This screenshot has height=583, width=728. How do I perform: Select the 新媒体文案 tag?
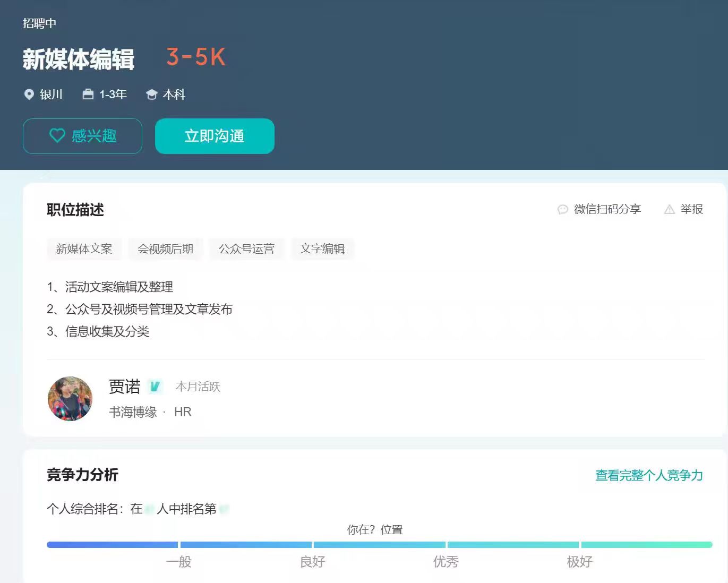coord(84,249)
